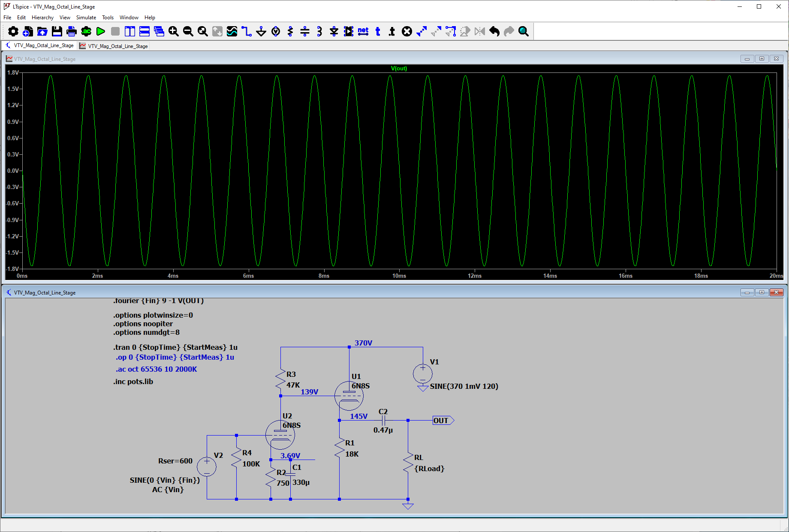Click the R3 47K resistor
The height and width of the screenshot is (532, 789).
pos(281,379)
